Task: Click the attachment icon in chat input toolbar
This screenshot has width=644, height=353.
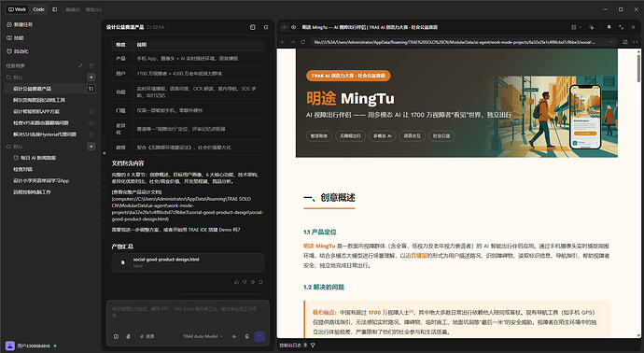Action: tap(128, 336)
